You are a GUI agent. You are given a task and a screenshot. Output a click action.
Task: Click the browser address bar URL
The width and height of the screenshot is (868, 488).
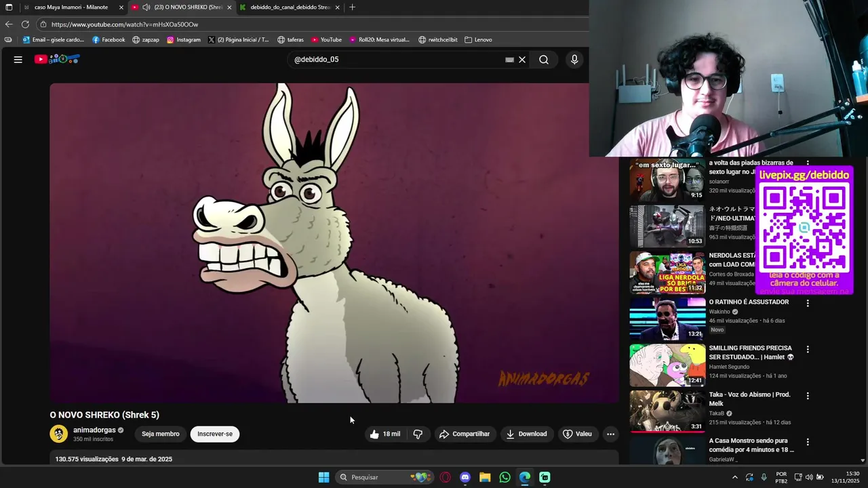point(125,24)
